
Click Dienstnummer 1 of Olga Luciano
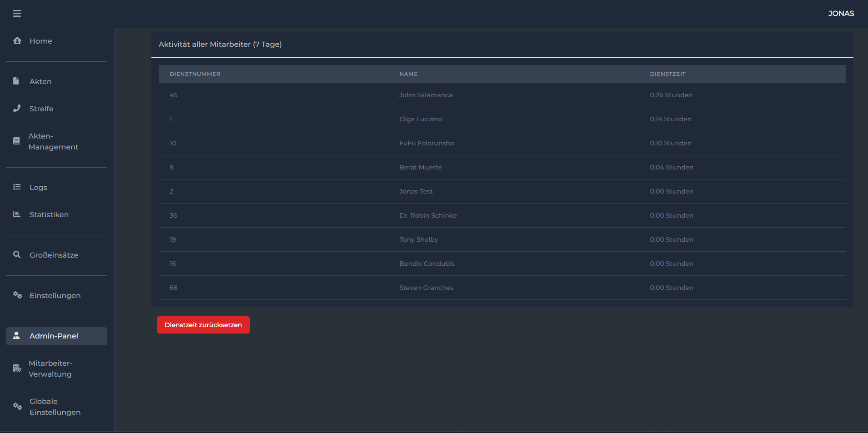coord(171,119)
